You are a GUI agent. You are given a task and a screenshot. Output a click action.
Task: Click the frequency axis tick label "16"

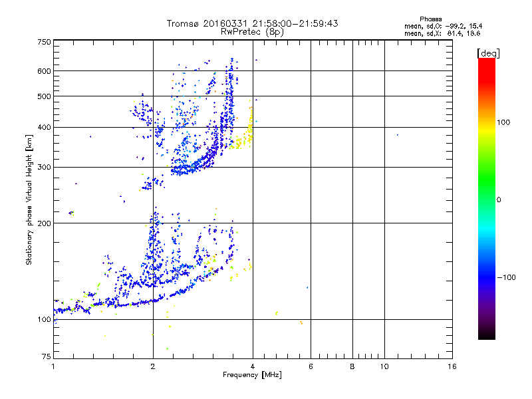point(452,366)
